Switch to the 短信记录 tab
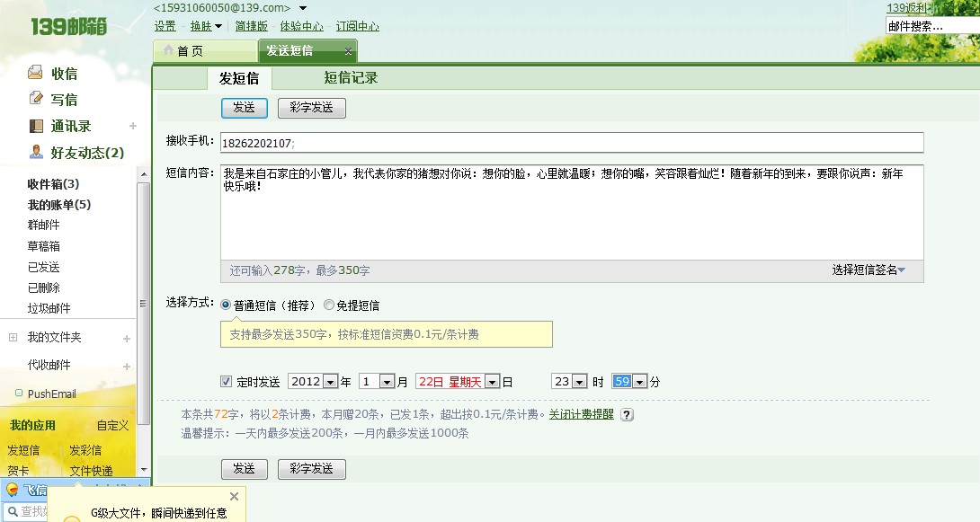Image resolution: width=980 pixels, height=522 pixels. tap(350, 79)
